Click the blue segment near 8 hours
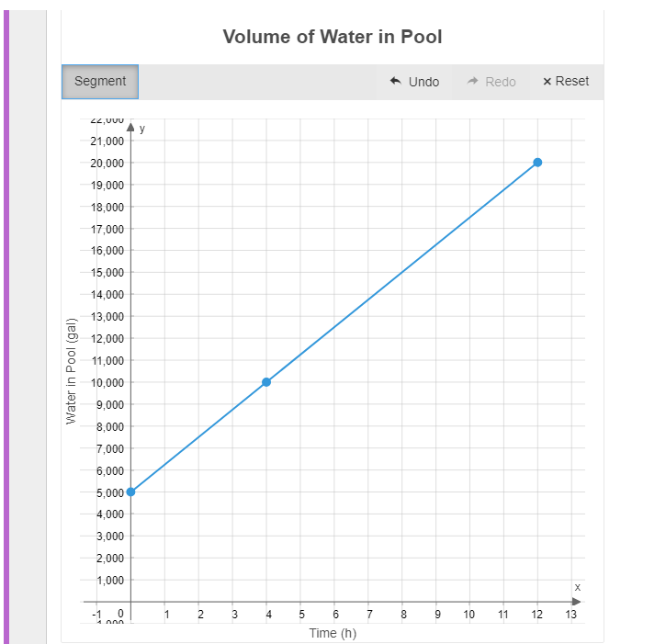666x644 pixels. pyautogui.click(x=401, y=272)
